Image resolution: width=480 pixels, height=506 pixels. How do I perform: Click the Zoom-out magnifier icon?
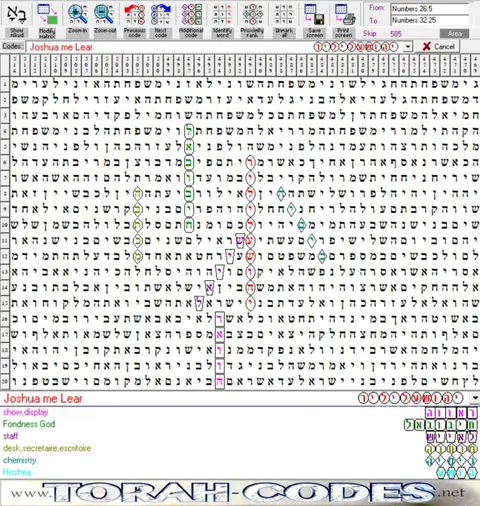[x=104, y=14]
